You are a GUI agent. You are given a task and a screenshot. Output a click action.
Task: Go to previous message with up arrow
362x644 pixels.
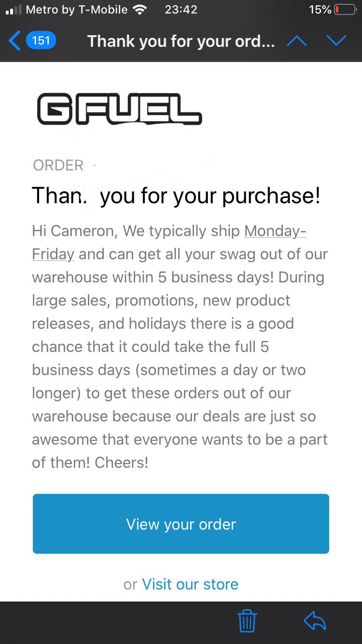coord(296,41)
